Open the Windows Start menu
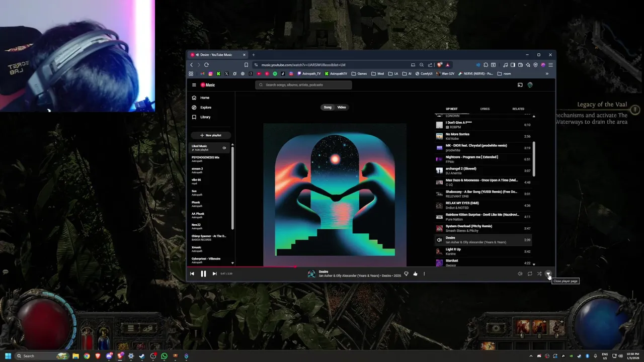Viewport: 644px width, 362px height. click(8, 356)
